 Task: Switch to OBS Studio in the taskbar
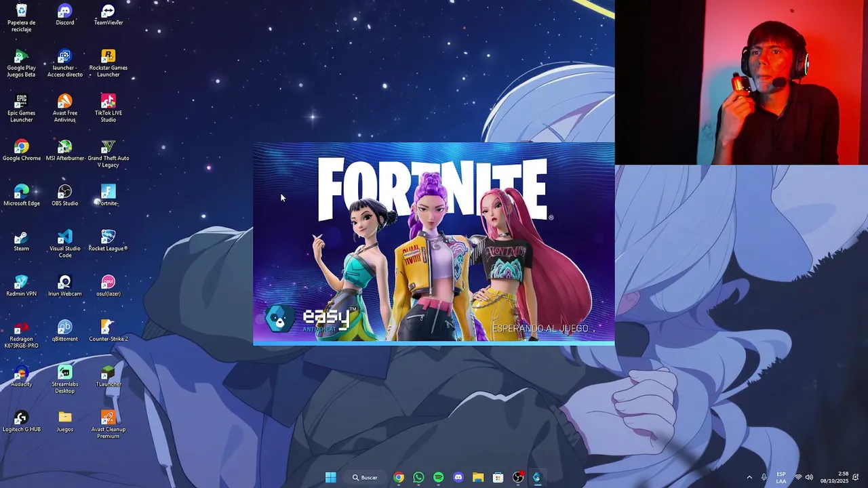[x=518, y=477]
